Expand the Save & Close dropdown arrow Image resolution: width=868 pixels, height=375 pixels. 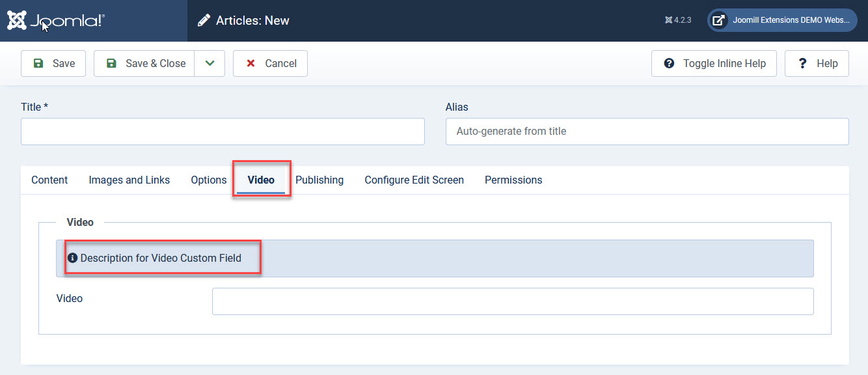(210, 63)
